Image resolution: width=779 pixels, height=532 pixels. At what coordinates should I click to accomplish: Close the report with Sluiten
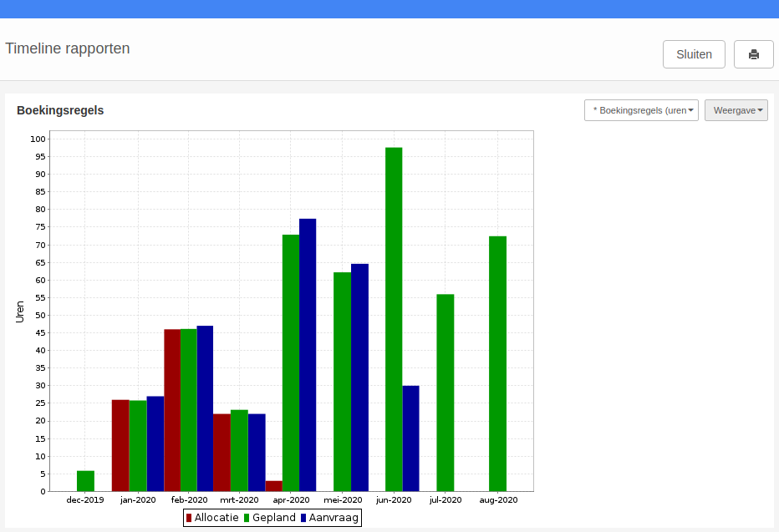click(x=694, y=54)
